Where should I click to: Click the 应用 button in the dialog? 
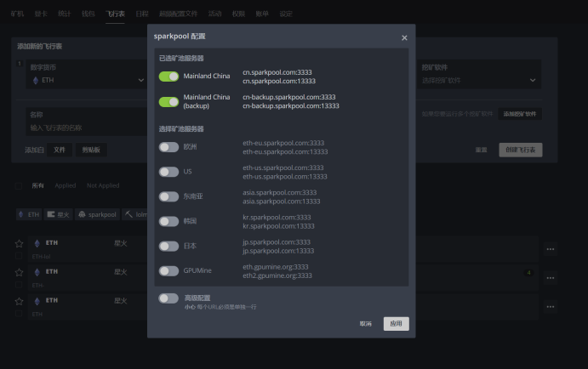pyautogui.click(x=396, y=324)
